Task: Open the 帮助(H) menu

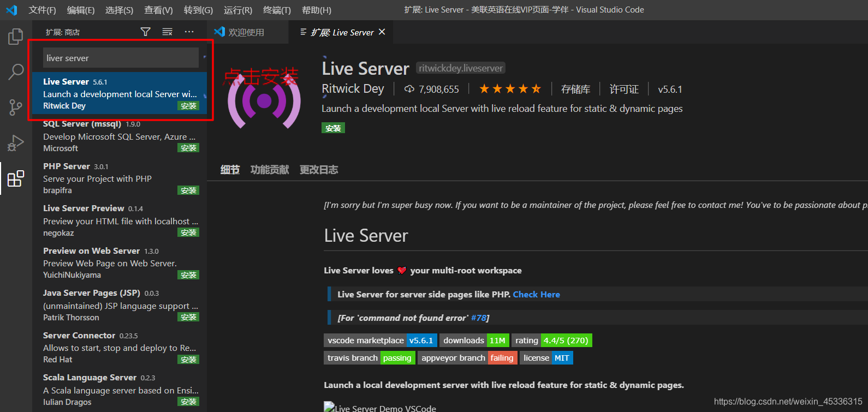Action: coord(317,10)
